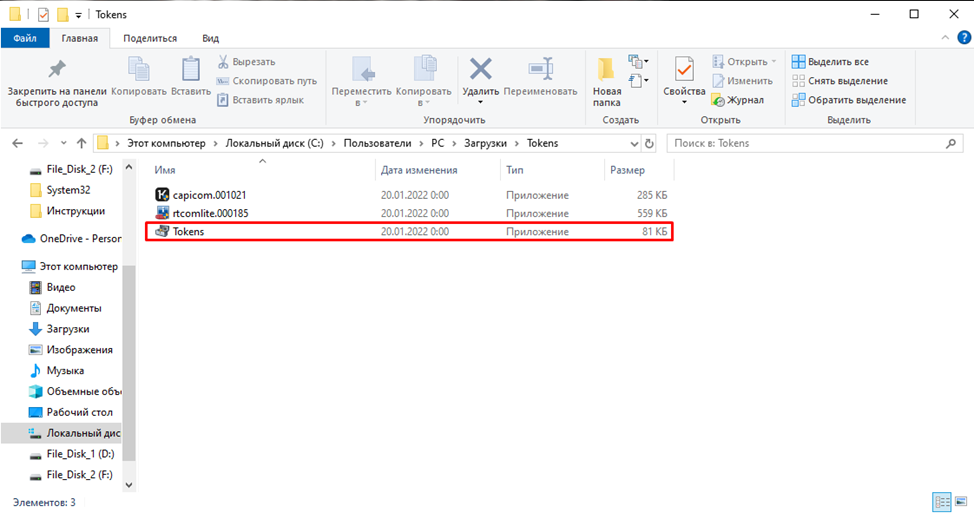Click Выделить все select all
The height and width of the screenshot is (513, 974).
point(831,61)
